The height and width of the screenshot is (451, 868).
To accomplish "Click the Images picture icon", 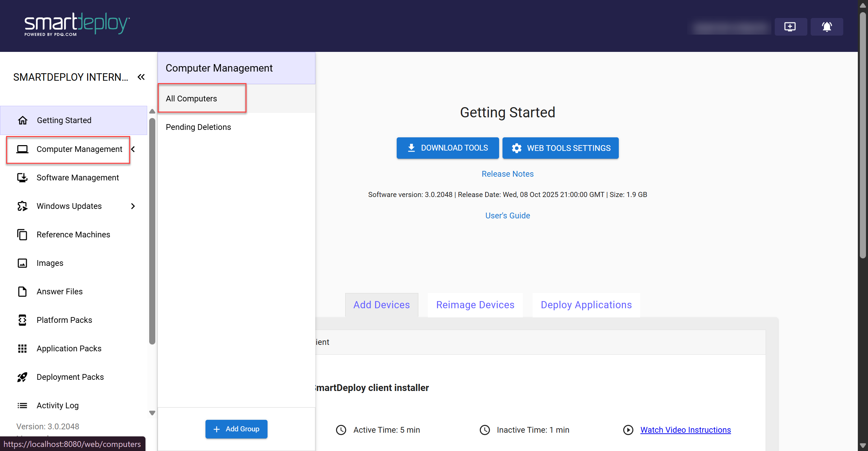I will 22,263.
